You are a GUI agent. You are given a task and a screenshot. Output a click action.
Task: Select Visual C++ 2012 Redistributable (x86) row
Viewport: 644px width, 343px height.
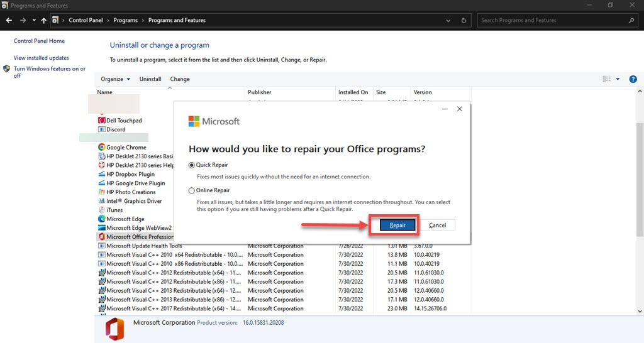[x=284, y=281]
